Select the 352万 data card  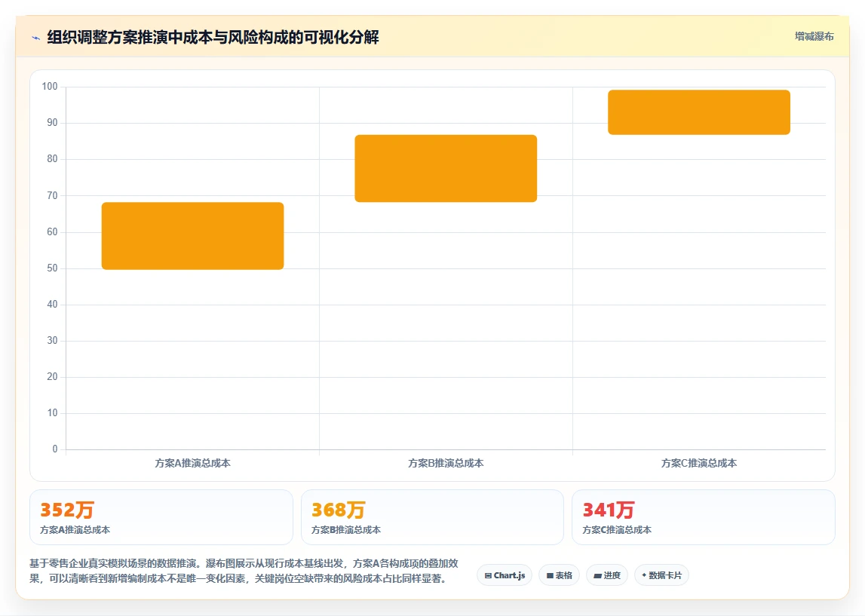[161, 517]
